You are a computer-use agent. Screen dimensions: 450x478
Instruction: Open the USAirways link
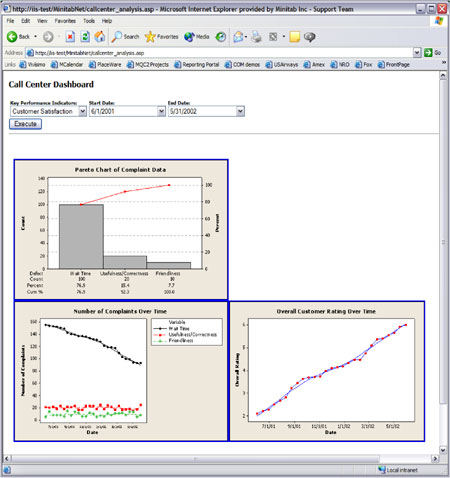click(x=282, y=65)
